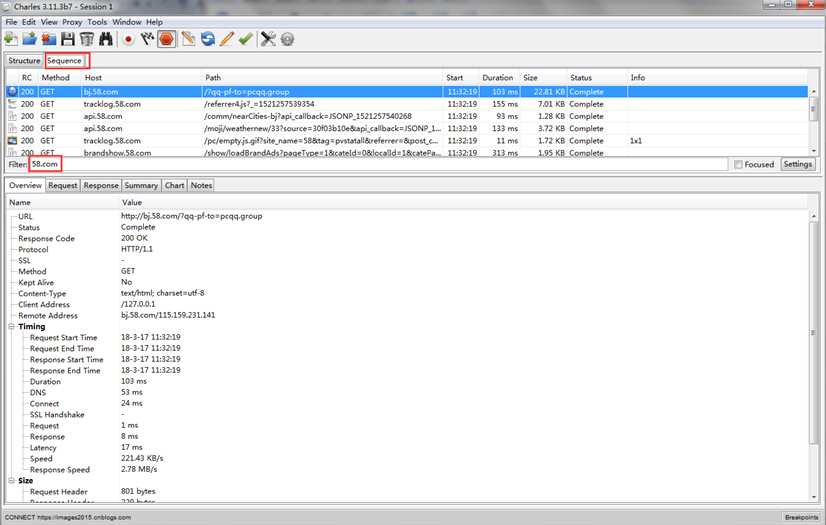Click the filter Settings button

[x=798, y=164]
